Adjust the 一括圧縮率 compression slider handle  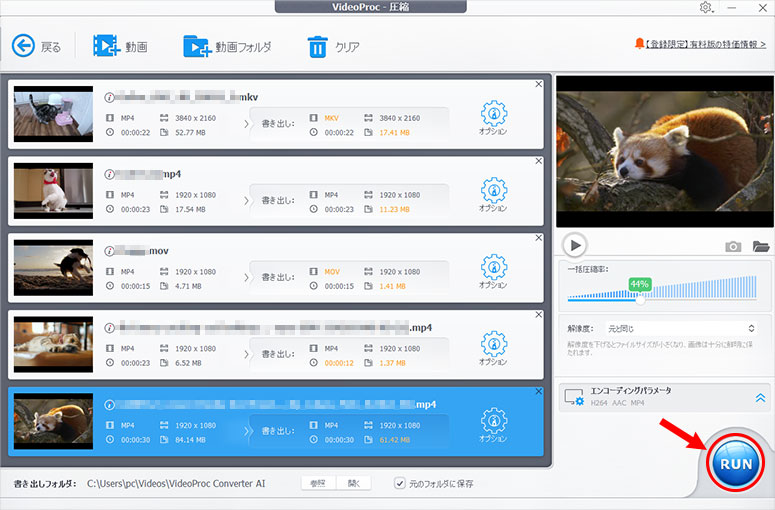pos(640,299)
